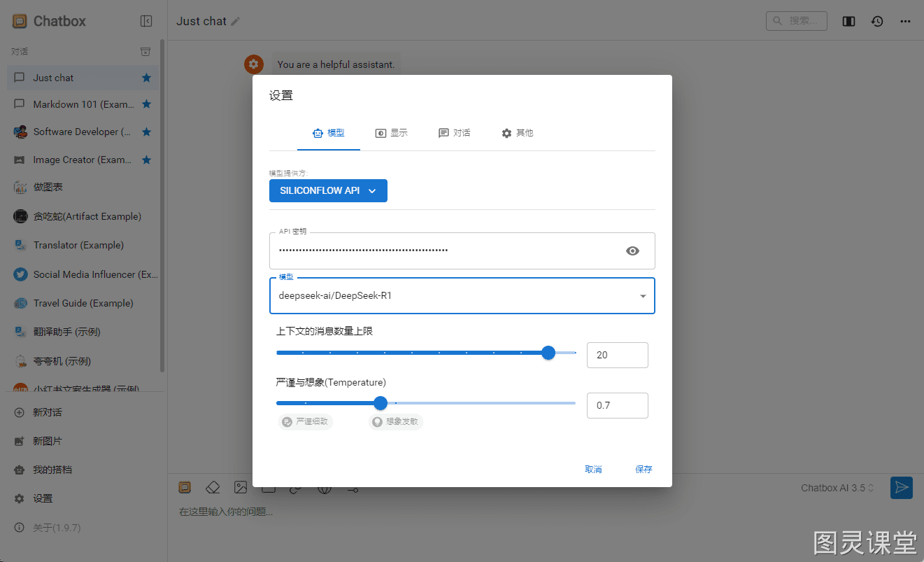
Task: Open the Social Media Influencer conversation
Action: 83,274
